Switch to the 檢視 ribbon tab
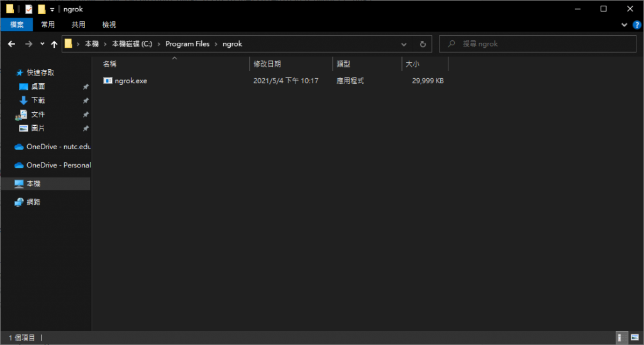 click(109, 25)
